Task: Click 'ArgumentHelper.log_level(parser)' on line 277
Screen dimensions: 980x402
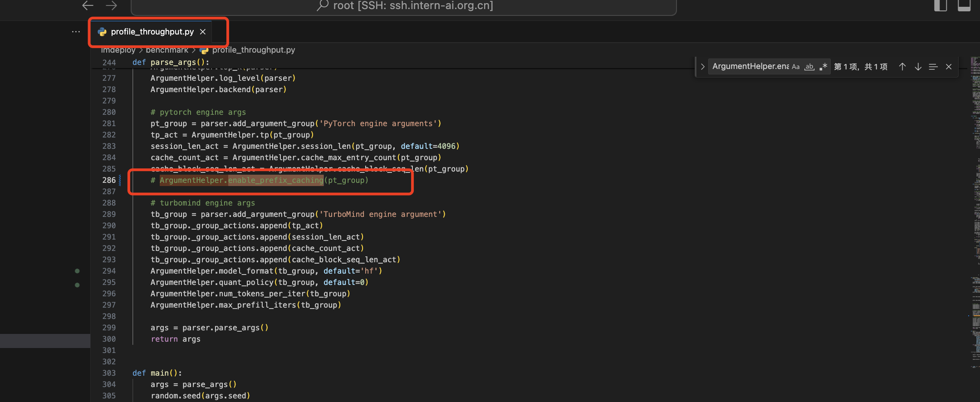Action: 223,78
